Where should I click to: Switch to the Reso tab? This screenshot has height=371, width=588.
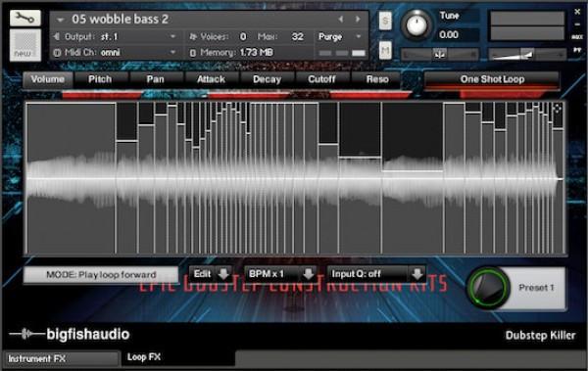377,79
